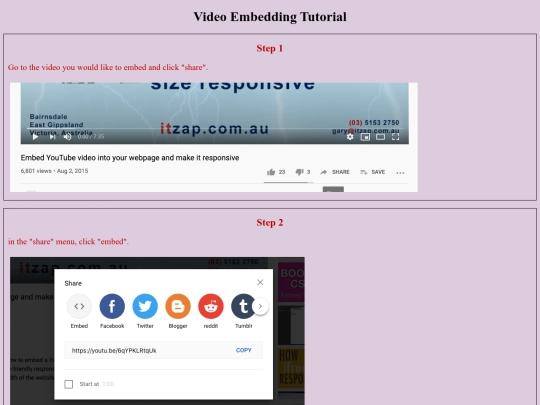The image size is (540, 405).
Task: Click the Step 1 heading
Action: click(270, 48)
